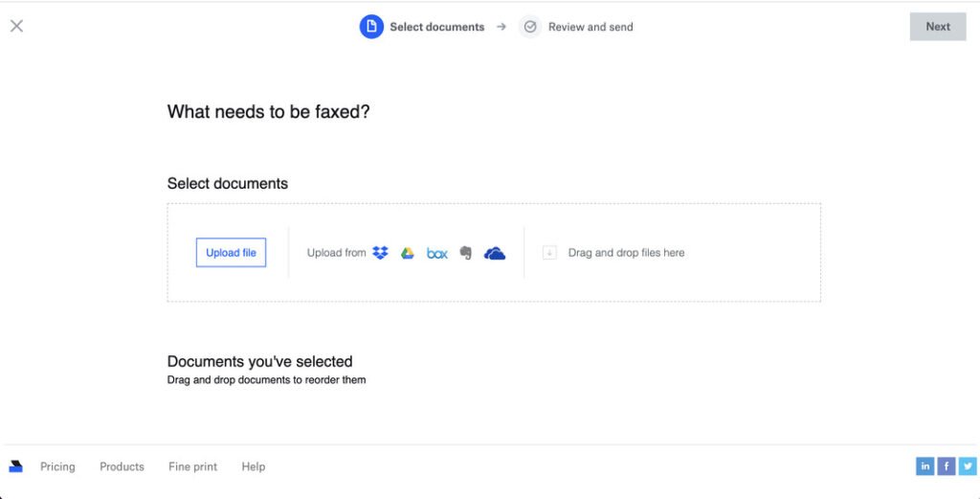980x499 pixels.
Task: Go to Review and send step
Action: coord(590,27)
